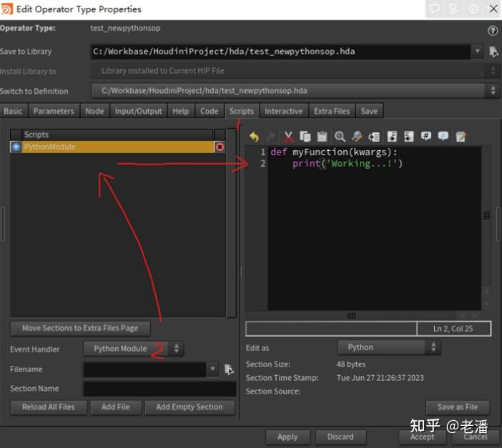Click the code editor vertical scrollbar
502x448 pixels.
[x=487, y=215]
